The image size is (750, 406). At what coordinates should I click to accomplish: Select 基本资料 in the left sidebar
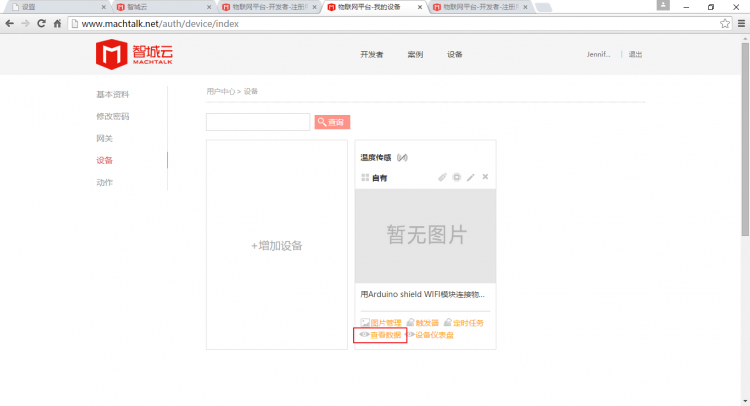pos(112,95)
